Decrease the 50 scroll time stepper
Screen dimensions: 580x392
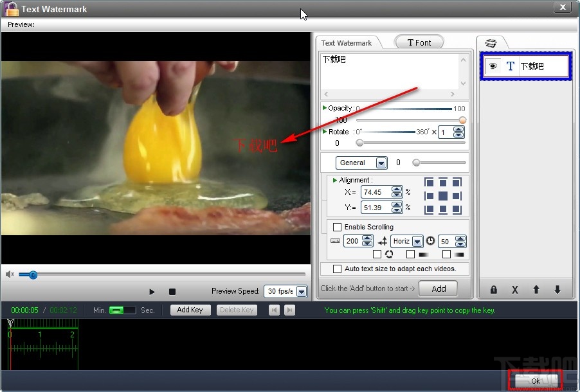(x=460, y=244)
